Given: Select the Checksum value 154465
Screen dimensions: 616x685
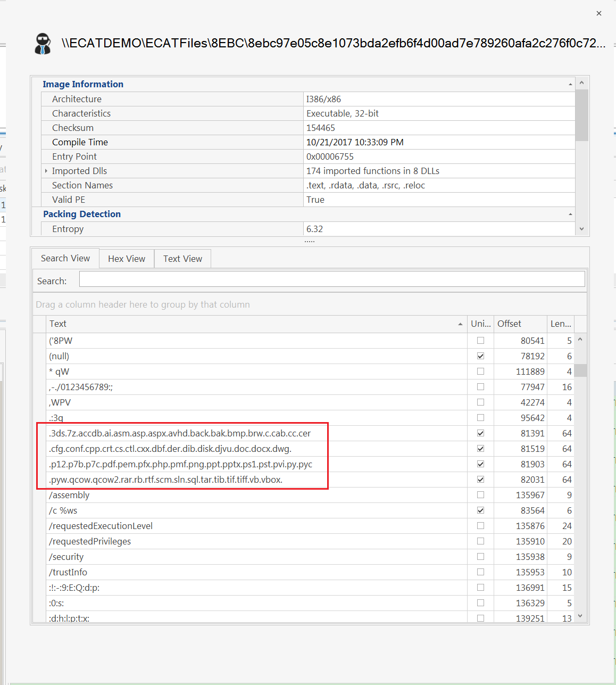Looking at the screenshot, I should point(321,128).
